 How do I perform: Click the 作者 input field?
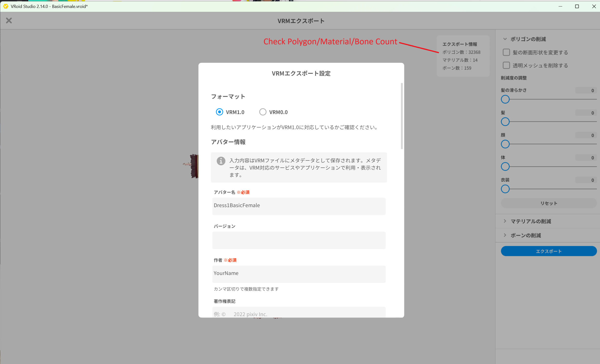(299, 274)
